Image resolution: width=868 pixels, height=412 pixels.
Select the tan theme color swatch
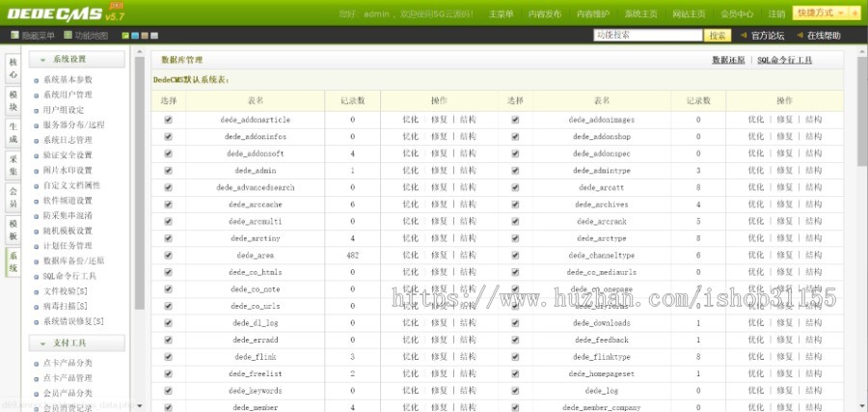(x=145, y=36)
